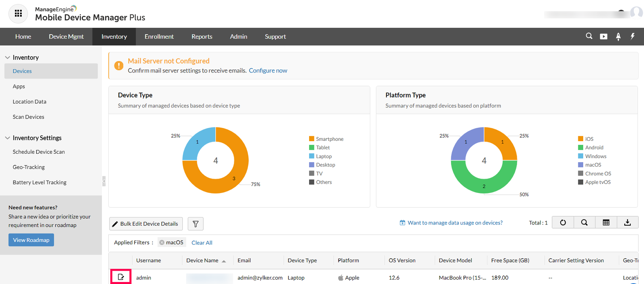This screenshot has height=284, width=644.
Task: Click the search magnifier in the top navigation bar
Action: (x=589, y=36)
